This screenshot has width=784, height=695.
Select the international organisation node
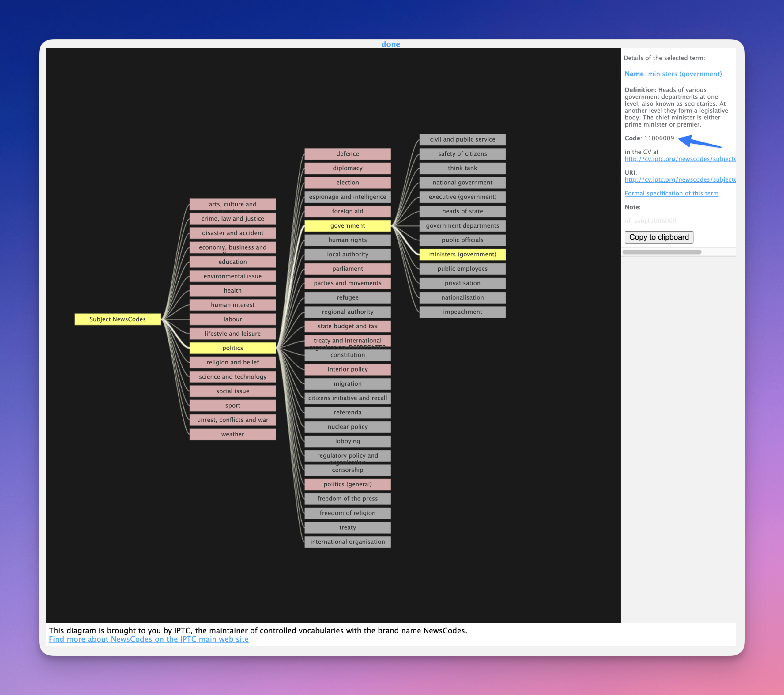348,542
